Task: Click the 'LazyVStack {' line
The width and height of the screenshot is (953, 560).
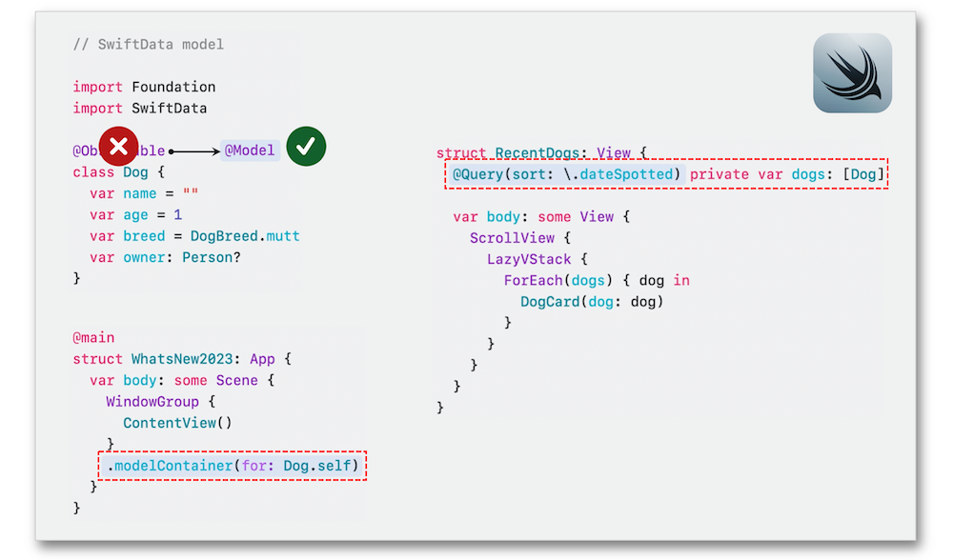Action: [537, 259]
